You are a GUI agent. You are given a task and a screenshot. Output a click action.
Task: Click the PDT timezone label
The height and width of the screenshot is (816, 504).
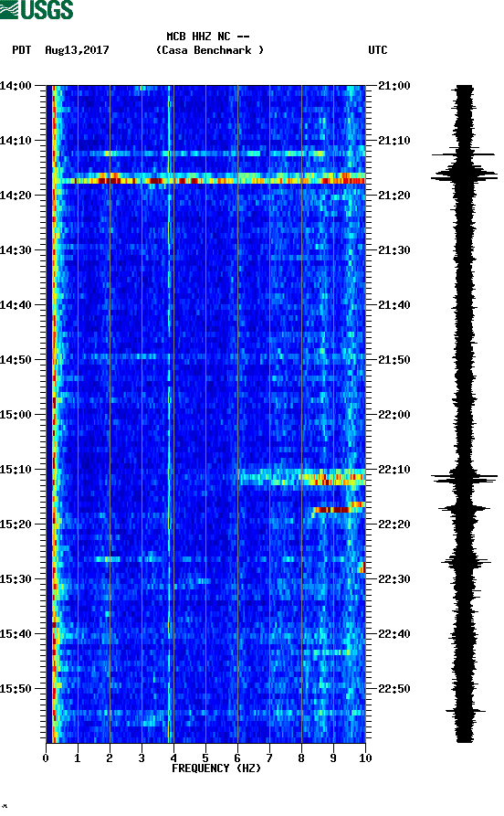(x=21, y=50)
